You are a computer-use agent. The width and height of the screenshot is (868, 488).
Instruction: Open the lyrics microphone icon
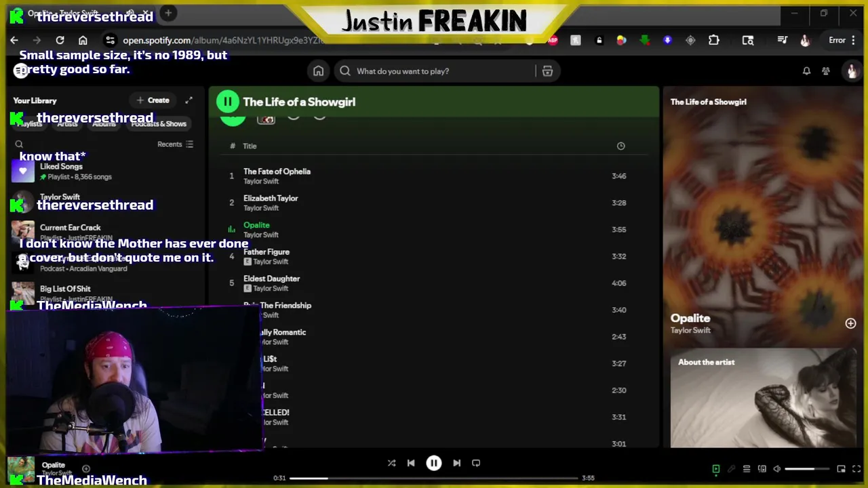pos(731,469)
